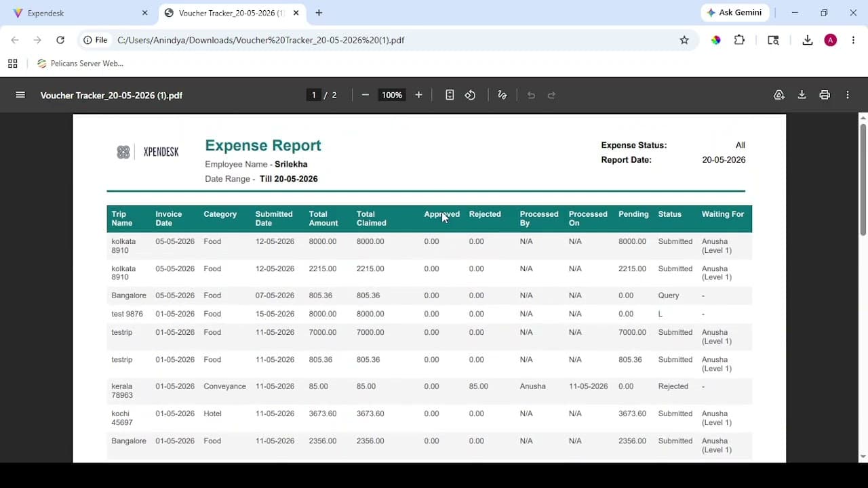The height and width of the screenshot is (488, 868).
Task: Open the profile avatar A
Action: point(831,40)
